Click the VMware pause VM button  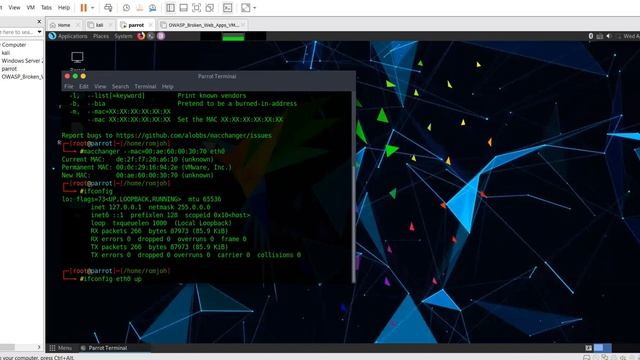[84, 8]
